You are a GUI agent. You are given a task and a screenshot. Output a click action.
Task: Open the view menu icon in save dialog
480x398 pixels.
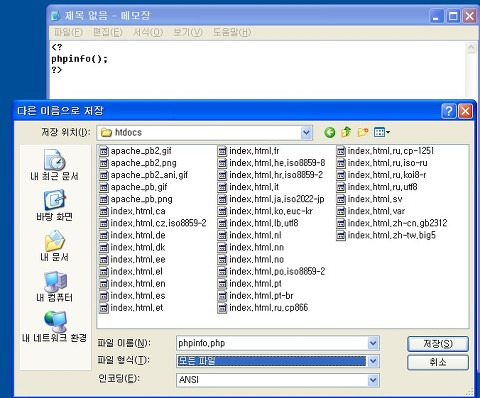click(x=382, y=132)
